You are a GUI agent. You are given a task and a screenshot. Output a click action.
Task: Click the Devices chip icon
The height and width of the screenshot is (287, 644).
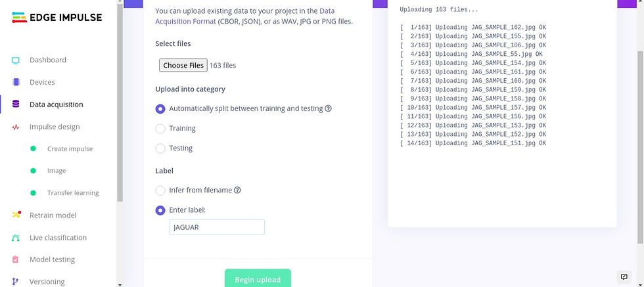coord(16,82)
